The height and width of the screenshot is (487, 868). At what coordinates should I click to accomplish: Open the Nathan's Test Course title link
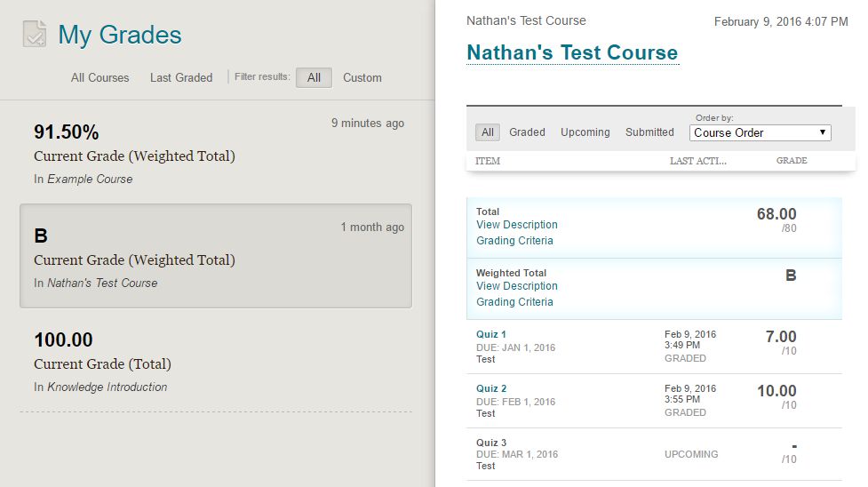point(572,52)
